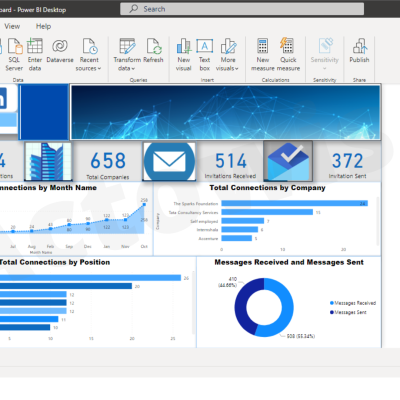Click the position bar labeled 20

pyautogui.click(x=66, y=286)
